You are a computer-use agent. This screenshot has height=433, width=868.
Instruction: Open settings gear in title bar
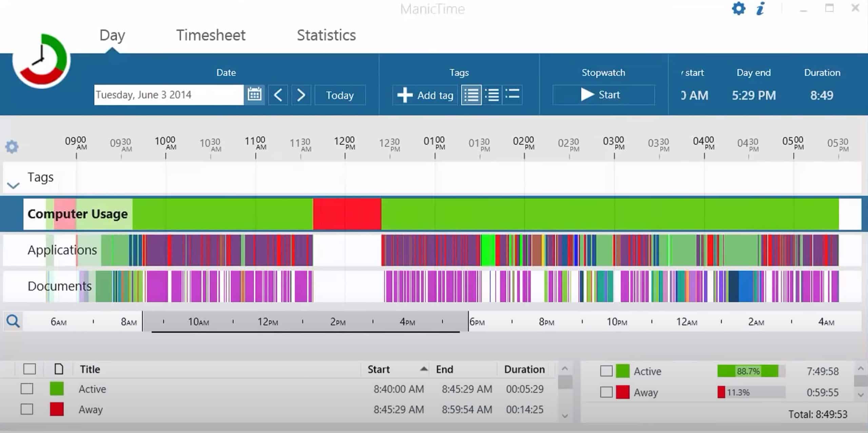click(738, 8)
